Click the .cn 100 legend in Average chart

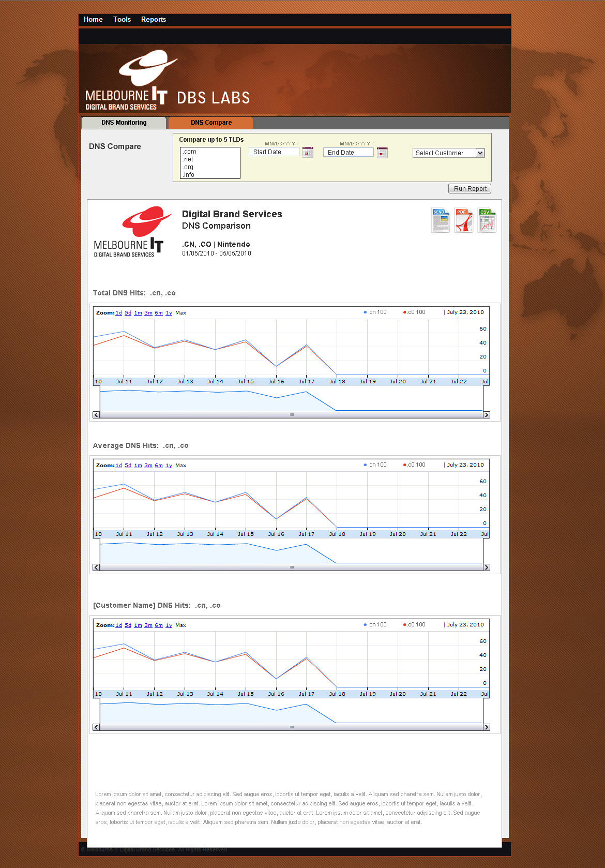click(375, 465)
